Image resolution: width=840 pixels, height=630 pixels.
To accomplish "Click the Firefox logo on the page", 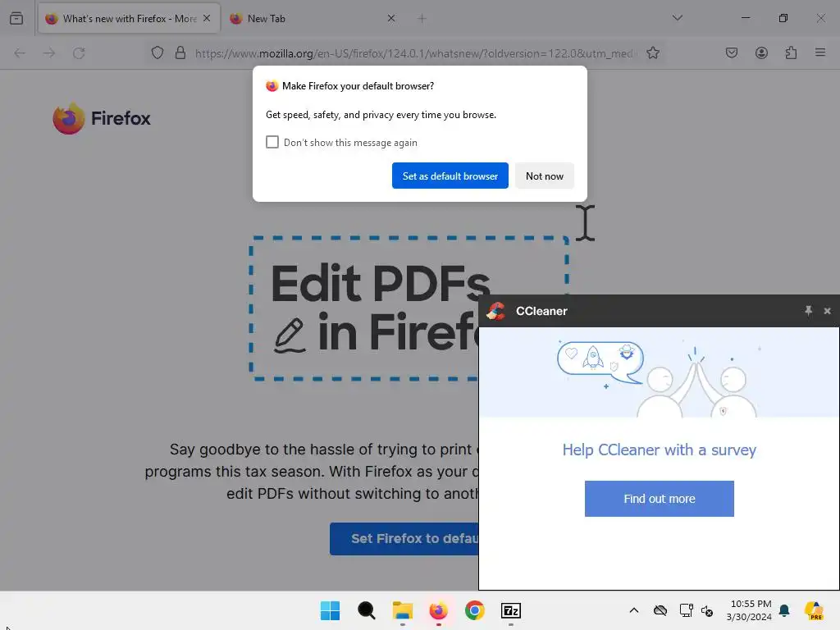I will (x=102, y=118).
